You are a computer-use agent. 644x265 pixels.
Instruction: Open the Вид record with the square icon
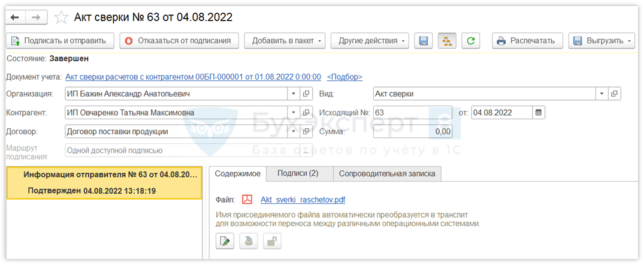(614, 94)
